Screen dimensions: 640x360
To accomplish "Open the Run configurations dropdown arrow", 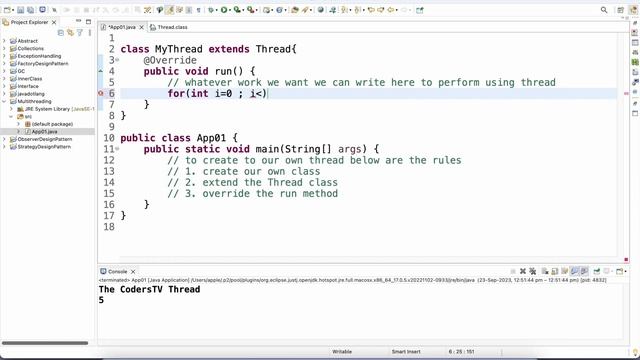I will tap(230, 10).
